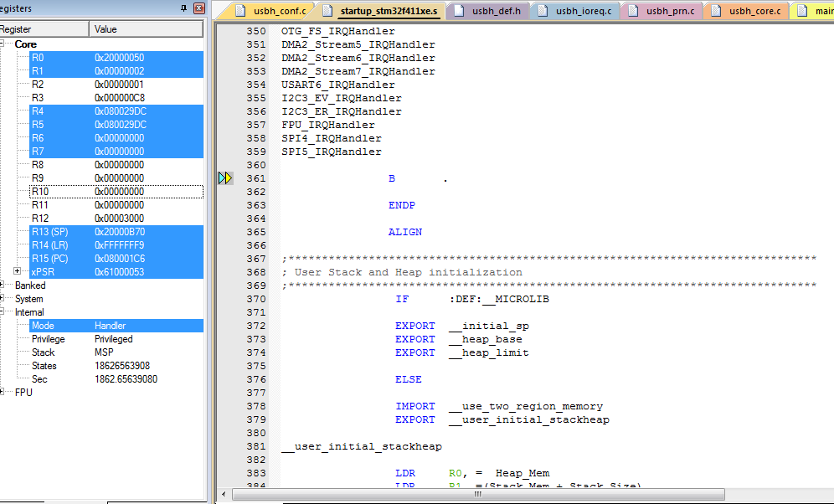Click the file icon on the usbh_conf.c tab
The image size is (834, 504).
point(241,11)
